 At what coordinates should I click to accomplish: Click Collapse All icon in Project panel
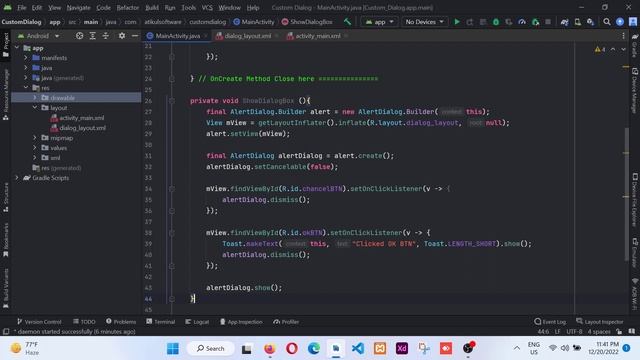[106, 36]
